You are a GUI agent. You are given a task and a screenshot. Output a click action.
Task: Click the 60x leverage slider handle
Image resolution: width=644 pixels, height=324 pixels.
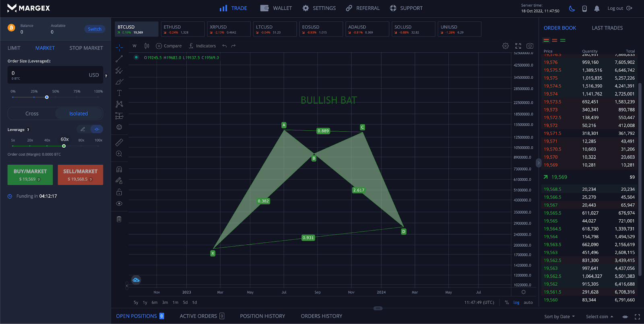tap(64, 146)
